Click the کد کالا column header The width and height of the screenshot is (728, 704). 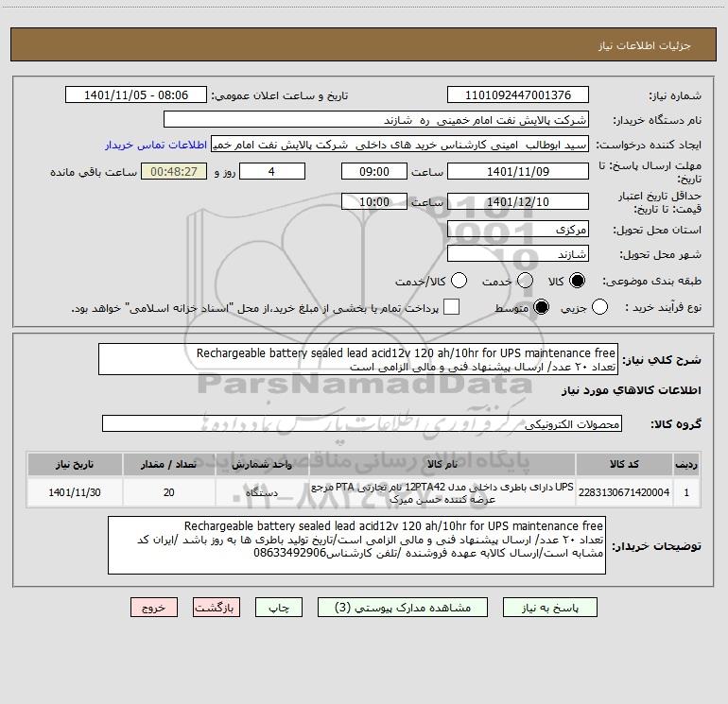point(624,464)
